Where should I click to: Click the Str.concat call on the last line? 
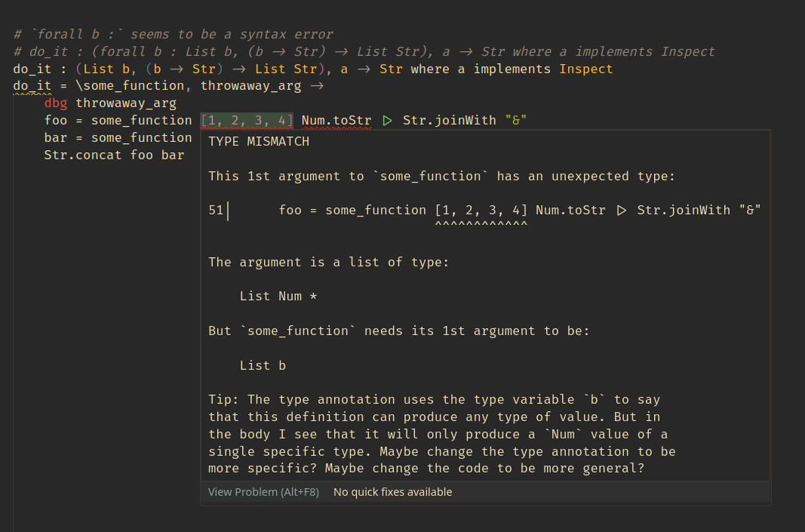(83, 155)
